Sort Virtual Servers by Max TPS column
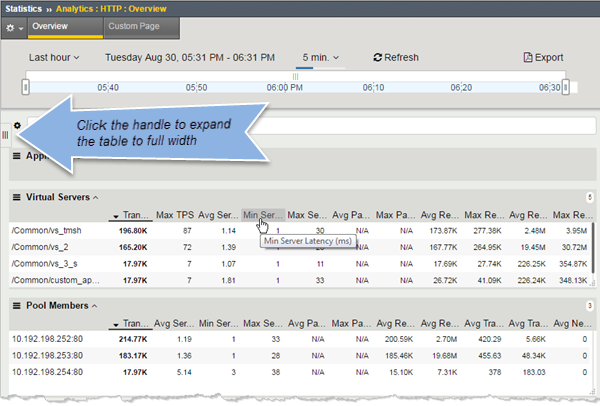Viewport: 600px width, 406px height. (x=174, y=216)
